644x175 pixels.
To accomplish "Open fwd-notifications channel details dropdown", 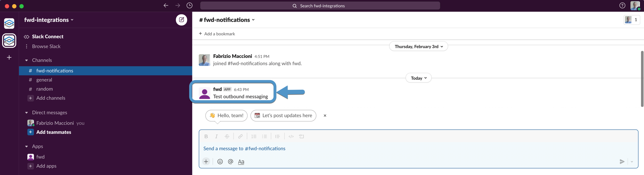I will click(227, 20).
